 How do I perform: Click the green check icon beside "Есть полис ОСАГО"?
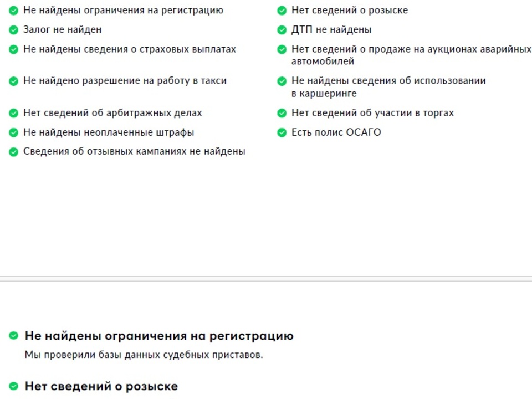pyautogui.click(x=282, y=133)
